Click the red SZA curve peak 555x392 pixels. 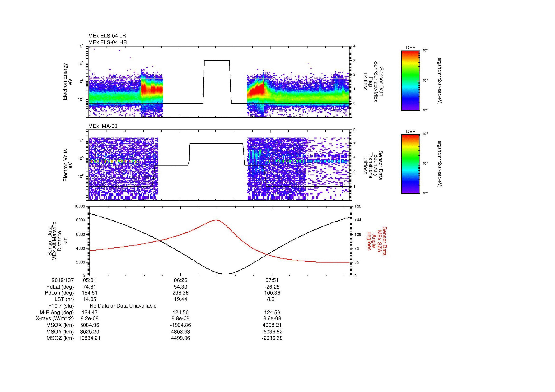(x=216, y=220)
